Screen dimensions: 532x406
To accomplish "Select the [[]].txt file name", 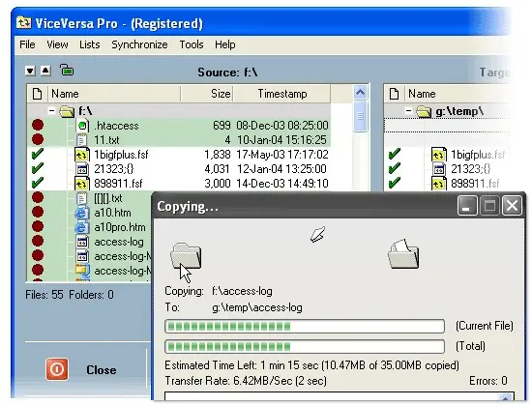I will (x=108, y=198).
